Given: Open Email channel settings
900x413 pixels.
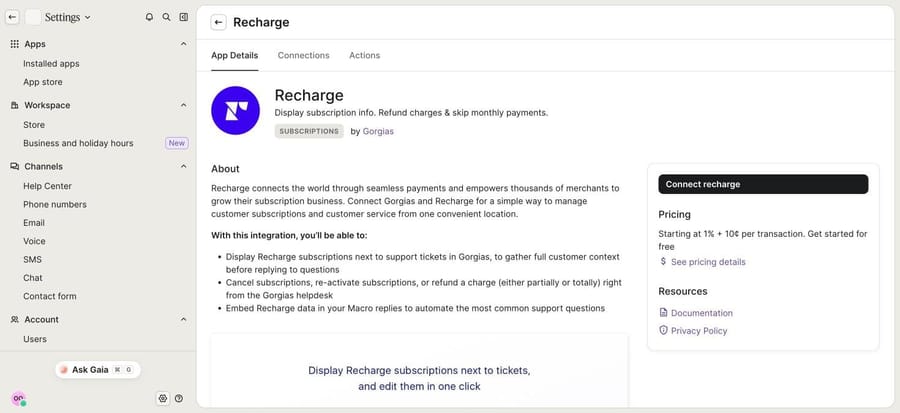Looking at the screenshot, I should tap(34, 223).
